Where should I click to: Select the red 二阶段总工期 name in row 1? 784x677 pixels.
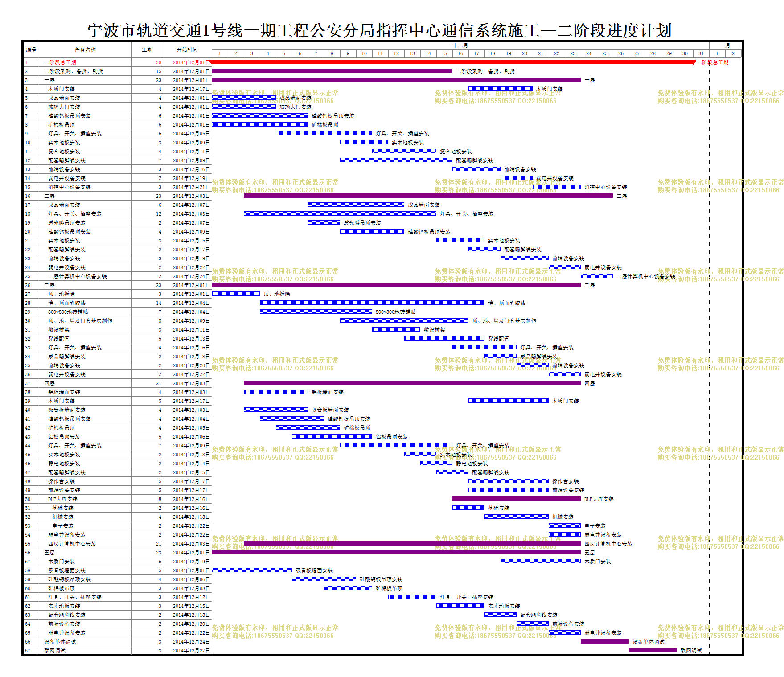[x=60, y=62]
